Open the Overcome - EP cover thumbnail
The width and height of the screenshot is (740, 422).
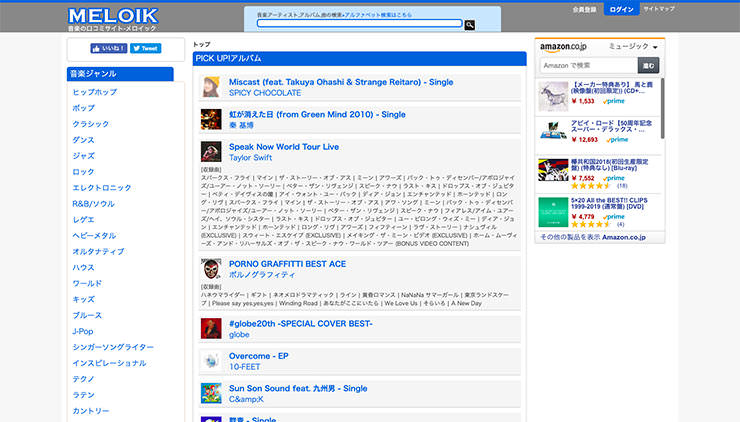211,361
